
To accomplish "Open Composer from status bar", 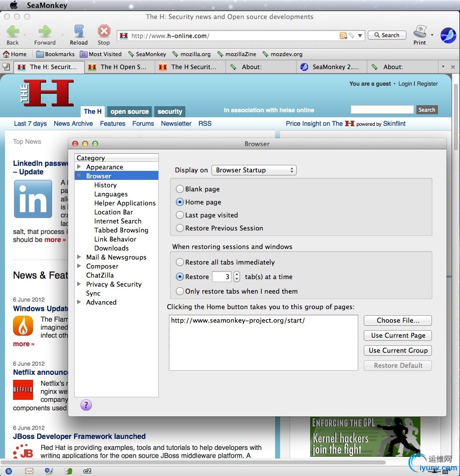I will [49, 471].
